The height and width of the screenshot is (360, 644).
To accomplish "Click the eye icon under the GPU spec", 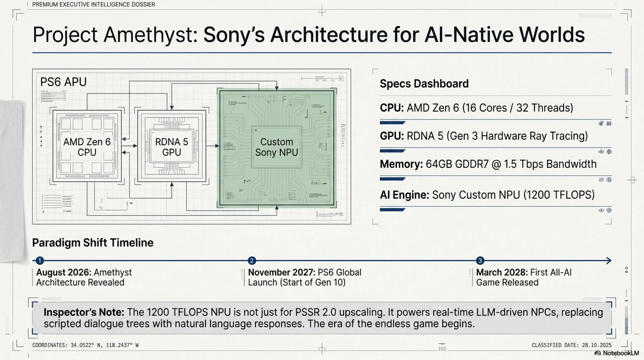I will tap(601, 151).
